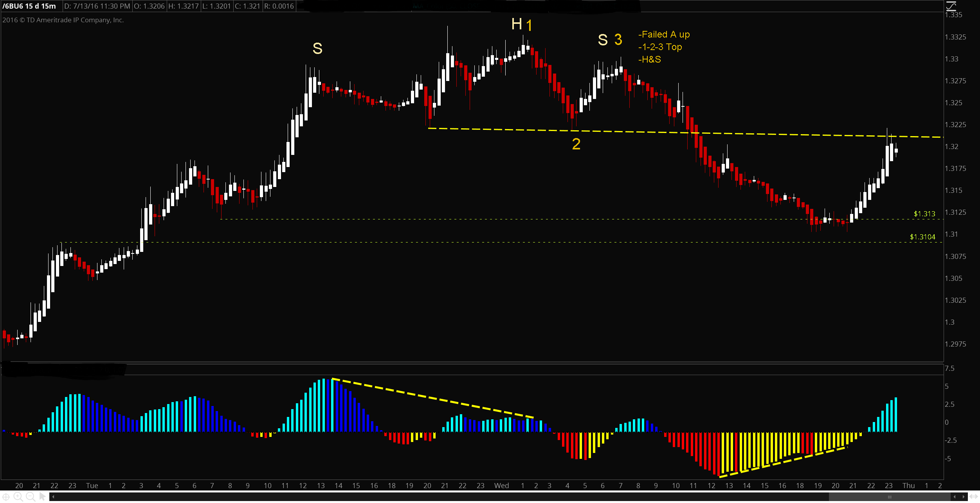Click the TD Ameritrade copyright text

pos(63,20)
